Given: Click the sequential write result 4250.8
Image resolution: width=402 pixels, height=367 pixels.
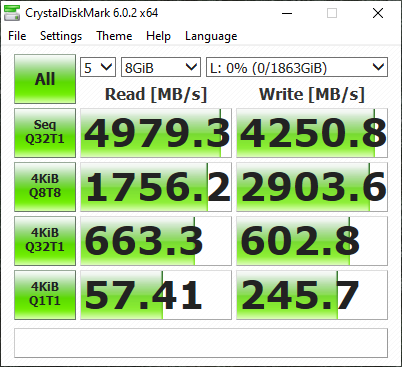Looking at the screenshot, I should (312, 133).
